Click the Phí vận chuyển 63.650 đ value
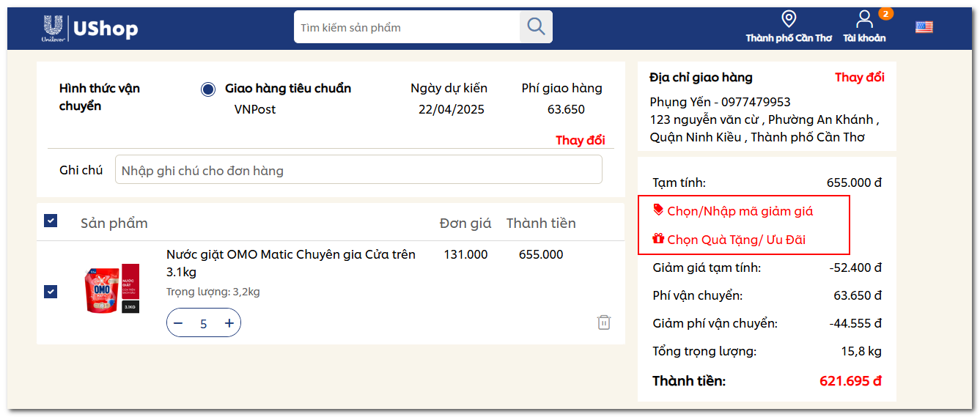The image size is (980, 417). [858, 295]
